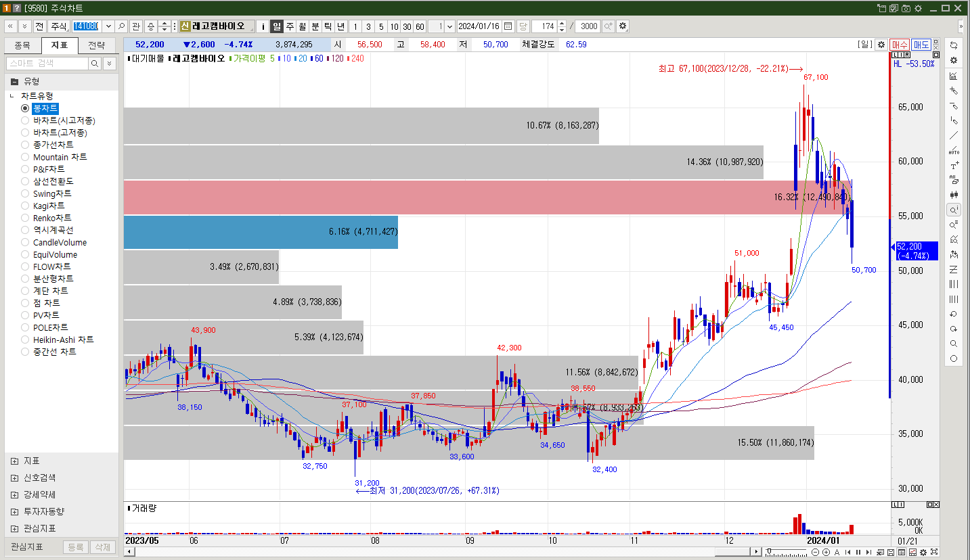Select the candlestick pattern tool
The width and height of the screenshot is (970, 560).
coord(954,195)
